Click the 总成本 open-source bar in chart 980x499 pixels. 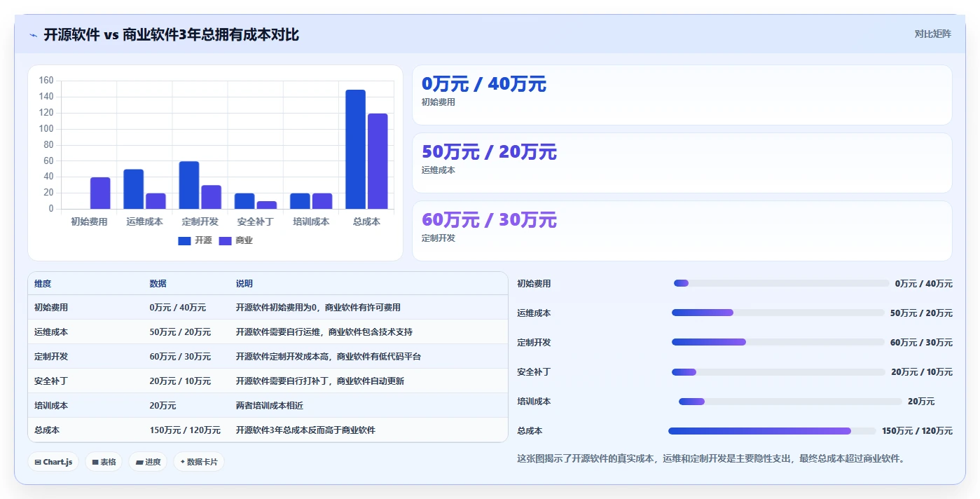(355, 149)
